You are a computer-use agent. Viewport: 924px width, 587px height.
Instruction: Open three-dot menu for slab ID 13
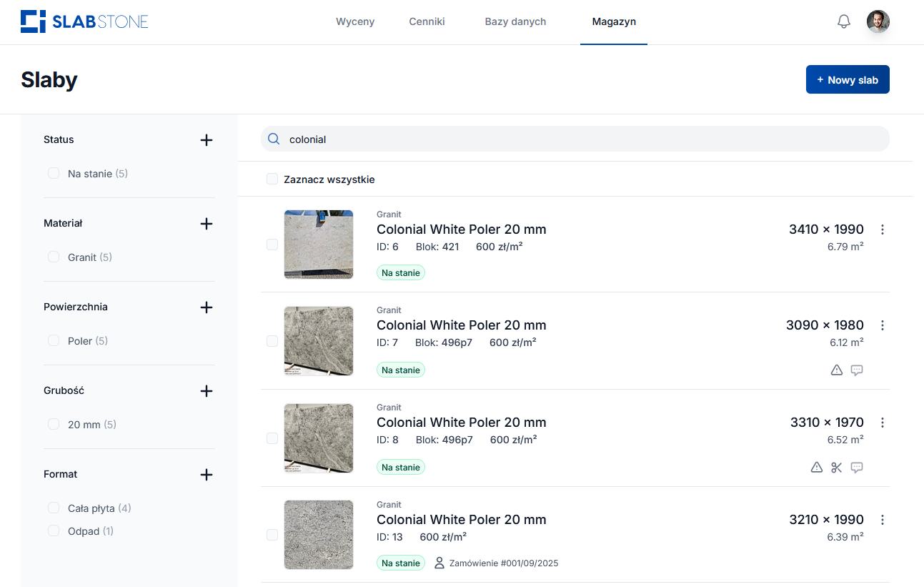click(x=882, y=520)
